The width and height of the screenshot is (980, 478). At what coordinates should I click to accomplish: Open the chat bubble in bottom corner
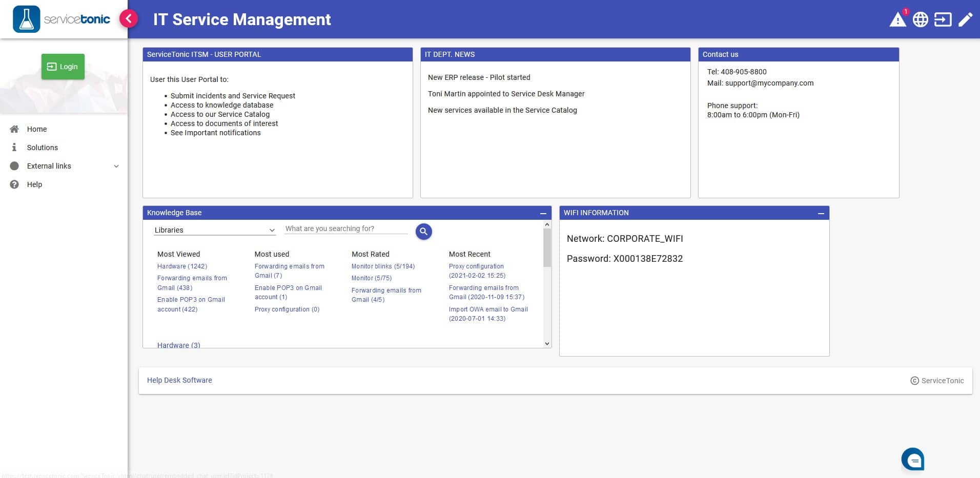point(913,459)
